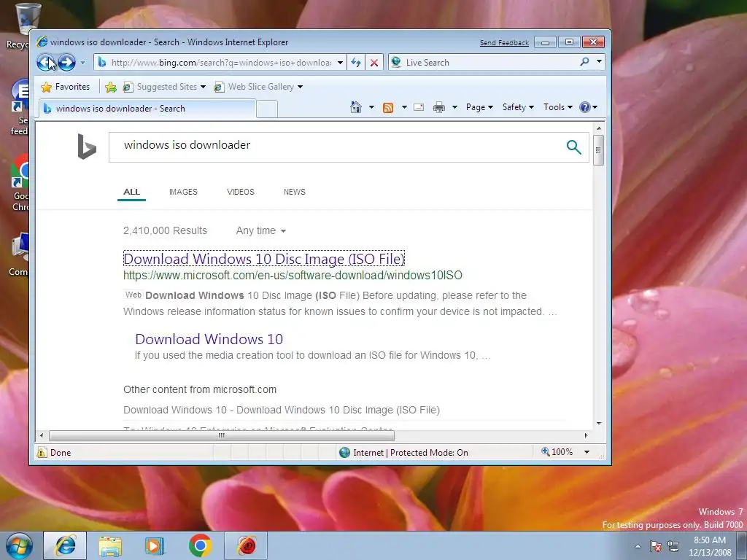Open the Favorites star button

[65, 87]
